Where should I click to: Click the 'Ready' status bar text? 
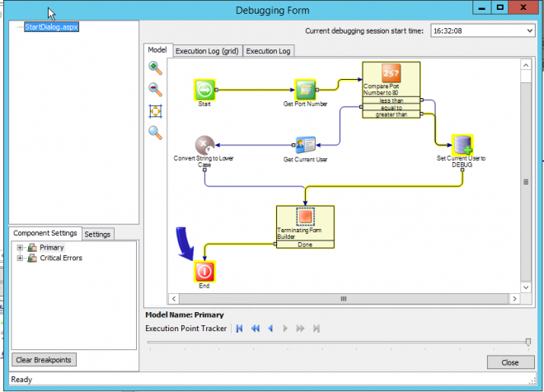[x=21, y=380]
